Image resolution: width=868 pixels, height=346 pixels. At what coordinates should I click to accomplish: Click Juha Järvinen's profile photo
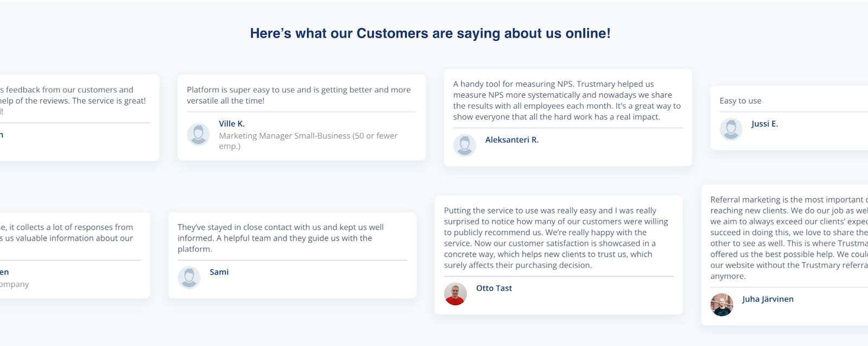coord(722,305)
